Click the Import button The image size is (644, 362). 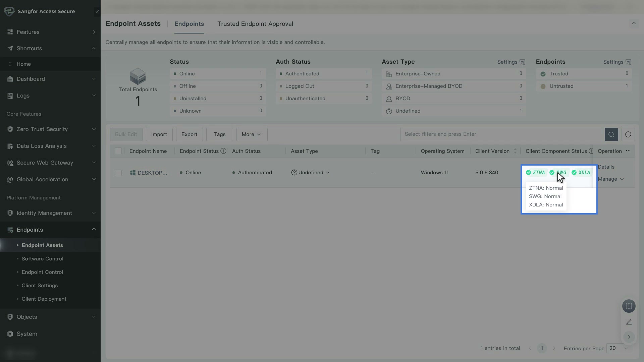pyautogui.click(x=159, y=134)
